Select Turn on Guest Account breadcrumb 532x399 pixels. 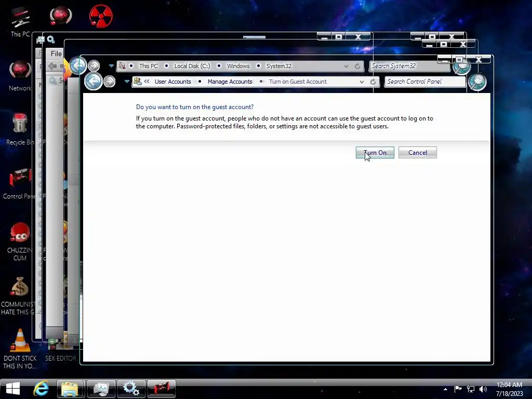coord(298,82)
